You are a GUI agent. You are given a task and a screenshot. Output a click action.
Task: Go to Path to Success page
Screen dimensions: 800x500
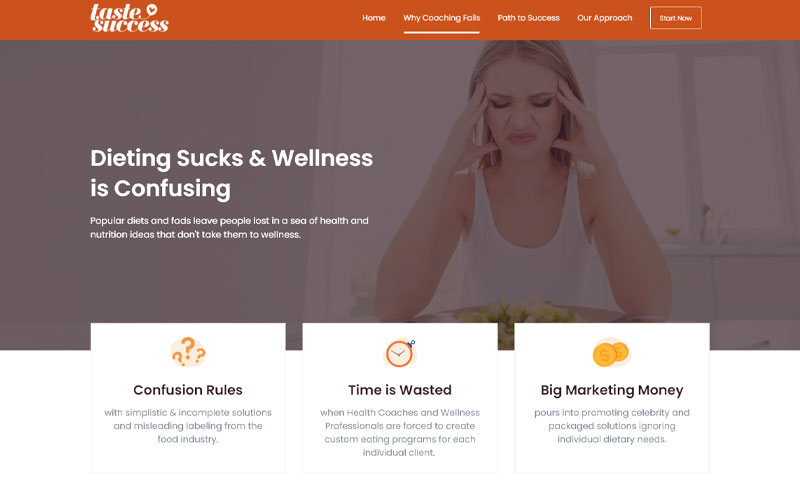(528, 18)
